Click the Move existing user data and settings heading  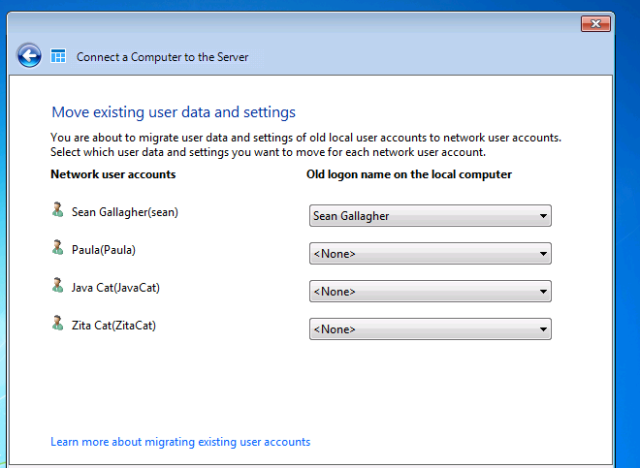coord(173,112)
